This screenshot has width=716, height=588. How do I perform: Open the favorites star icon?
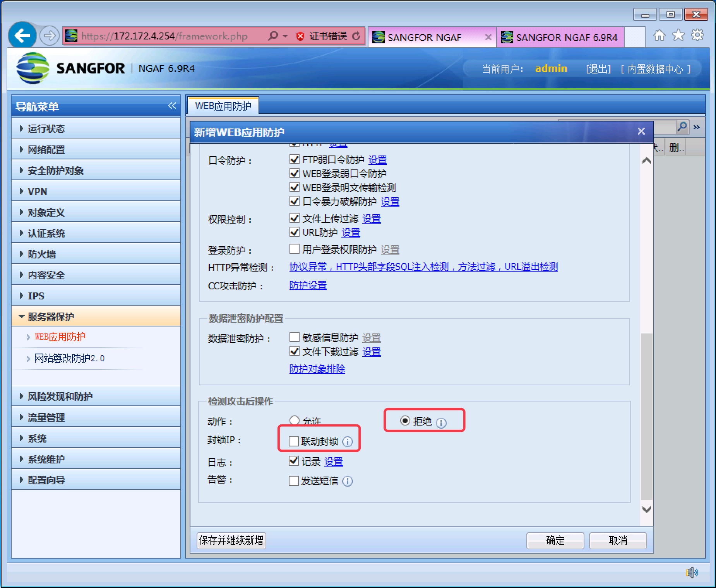tap(678, 36)
